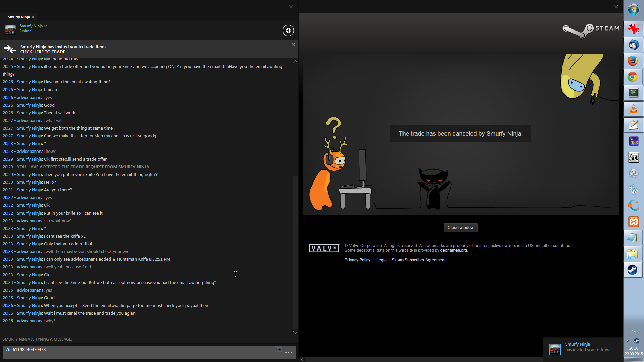The height and width of the screenshot is (362, 644).
Task: Dismiss the trade invitation banner
Action: tap(294, 44)
